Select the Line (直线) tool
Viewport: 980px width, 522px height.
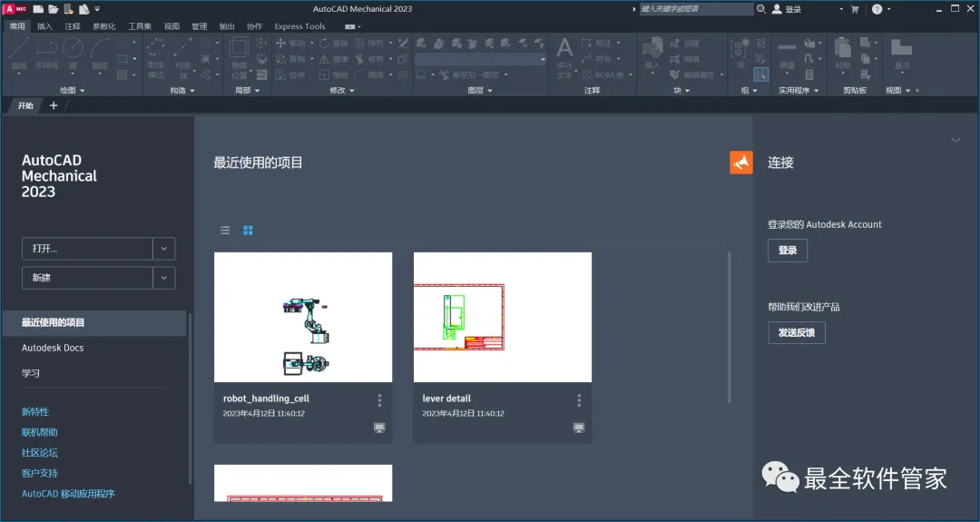coord(19,54)
